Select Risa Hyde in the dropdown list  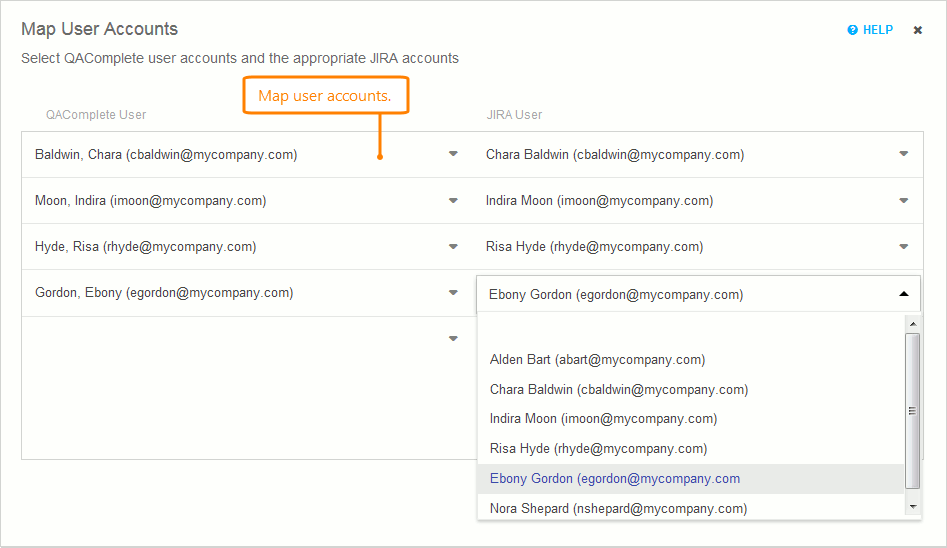(x=598, y=449)
